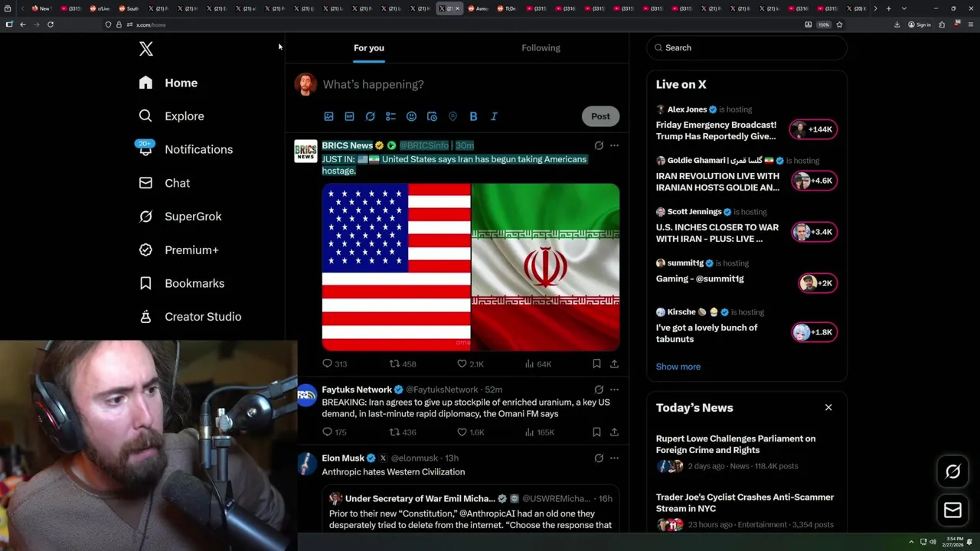The image size is (980, 551).
Task: Add media image to the post
Action: 328,116
